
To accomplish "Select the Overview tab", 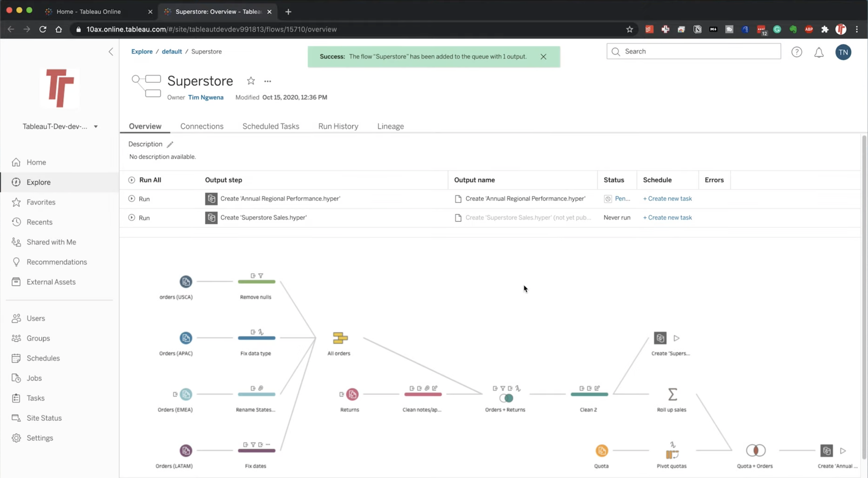I will pos(145,126).
